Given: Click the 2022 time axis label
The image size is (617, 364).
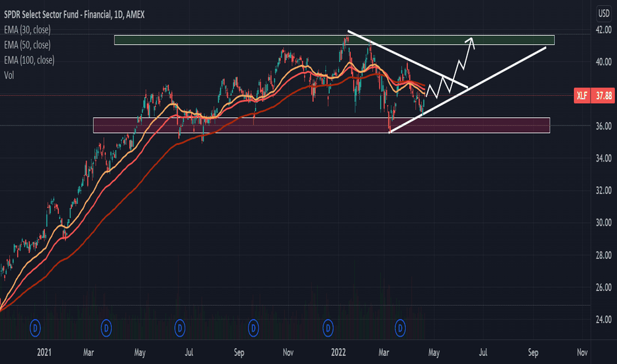Looking at the screenshot, I should (338, 352).
